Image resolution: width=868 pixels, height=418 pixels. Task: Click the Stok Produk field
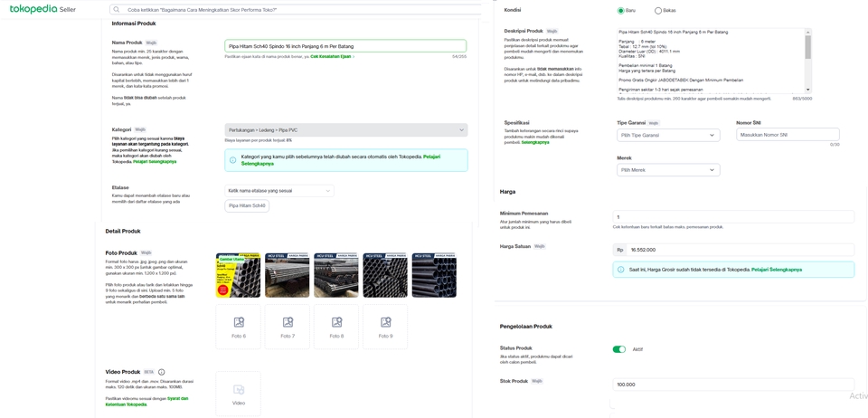(733, 385)
